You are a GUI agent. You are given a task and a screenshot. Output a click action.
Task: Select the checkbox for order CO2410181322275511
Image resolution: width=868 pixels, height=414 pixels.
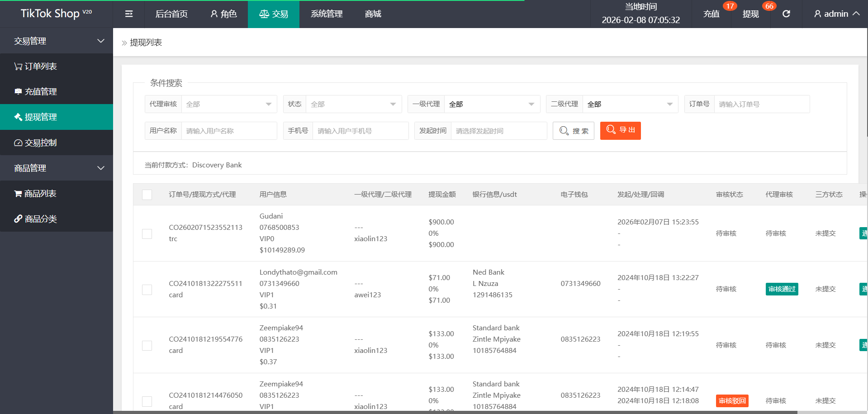(147, 290)
